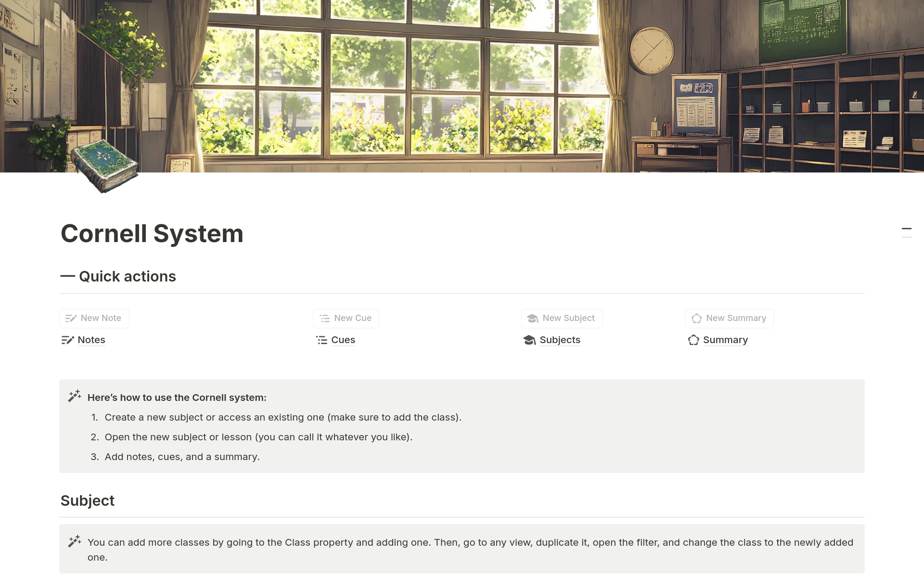Click the list icon next to Cues

tap(321, 340)
